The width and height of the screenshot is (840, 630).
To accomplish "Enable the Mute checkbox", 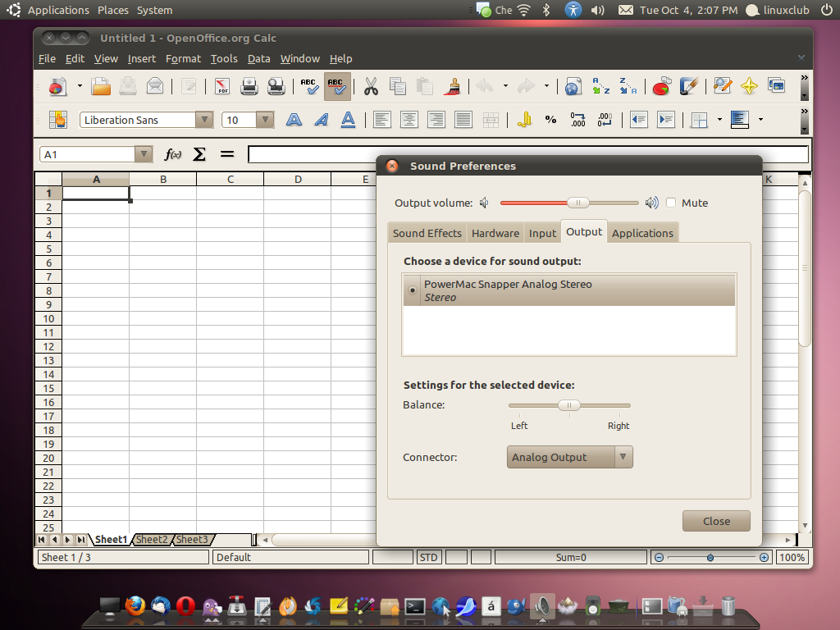I will [669, 203].
